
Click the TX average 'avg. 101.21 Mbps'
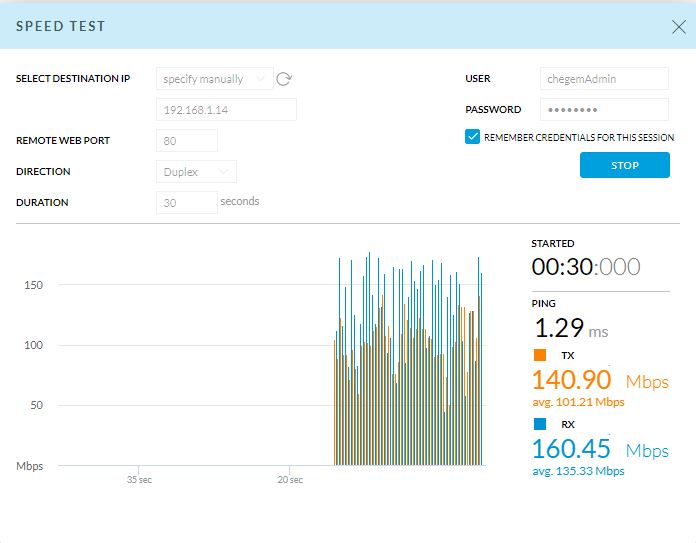tap(578, 402)
